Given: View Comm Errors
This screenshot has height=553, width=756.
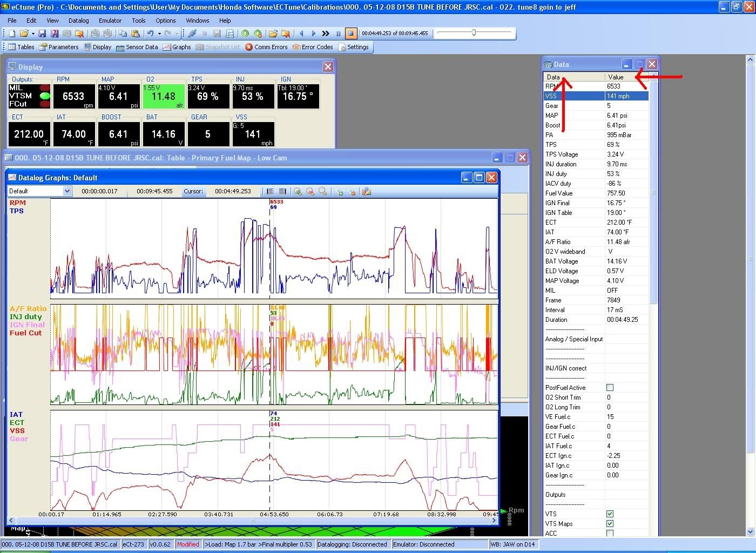Looking at the screenshot, I should point(266,47).
